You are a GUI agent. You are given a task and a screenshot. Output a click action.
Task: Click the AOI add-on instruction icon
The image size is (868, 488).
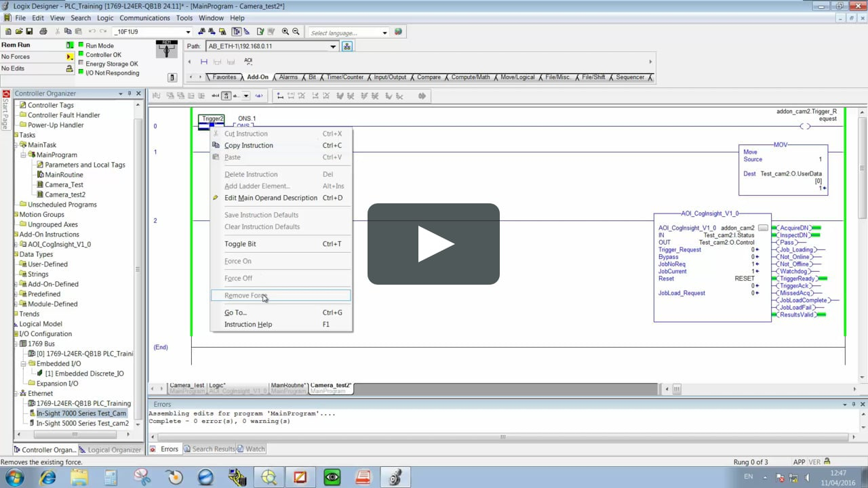click(248, 61)
